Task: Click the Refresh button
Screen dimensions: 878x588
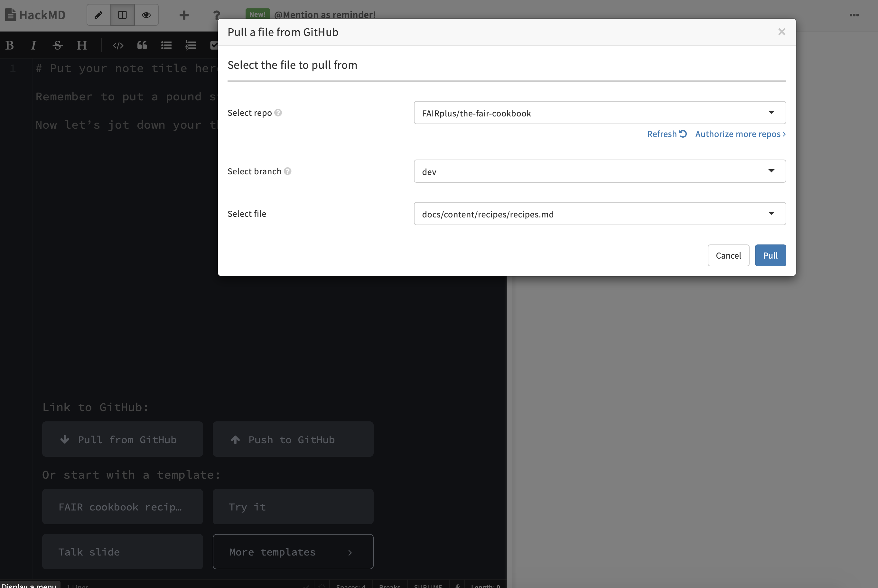Action: point(666,133)
